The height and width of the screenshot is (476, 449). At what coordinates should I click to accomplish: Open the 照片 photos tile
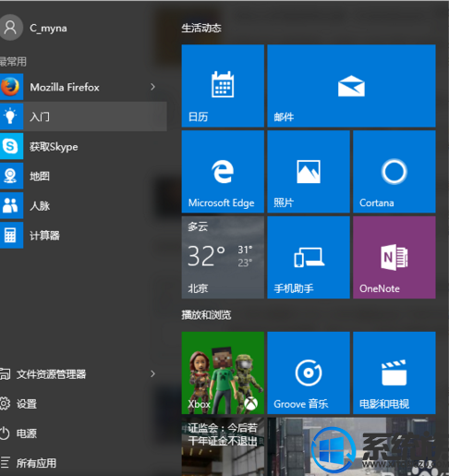309,172
